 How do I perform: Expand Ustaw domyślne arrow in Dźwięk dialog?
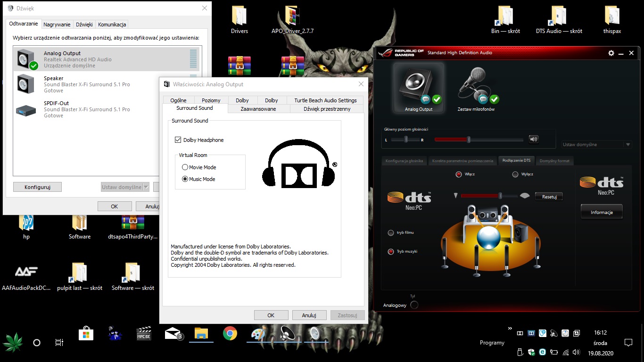pyautogui.click(x=146, y=187)
